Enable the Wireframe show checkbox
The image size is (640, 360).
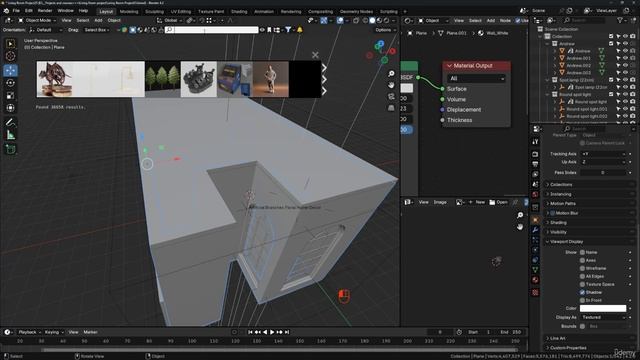pyautogui.click(x=582, y=268)
